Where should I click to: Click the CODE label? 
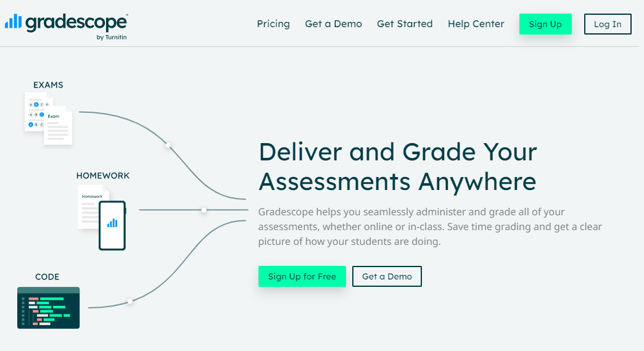pyautogui.click(x=47, y=277)
